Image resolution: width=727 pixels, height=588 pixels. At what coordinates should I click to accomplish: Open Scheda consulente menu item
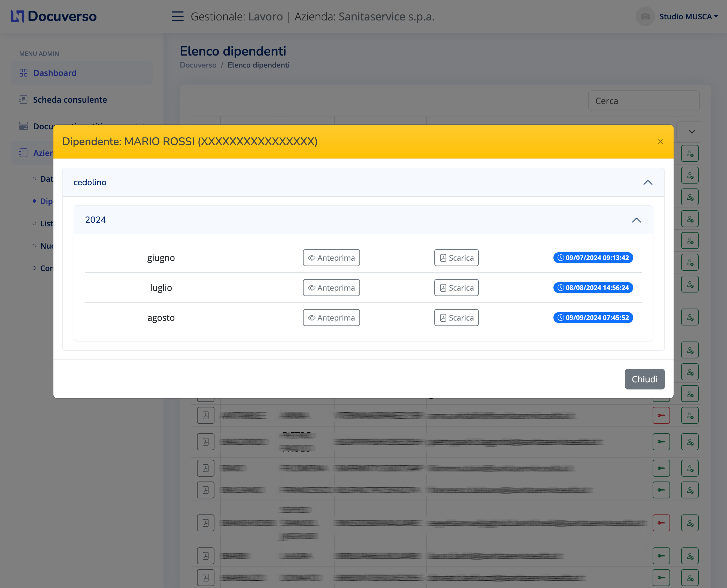[70, 100]
